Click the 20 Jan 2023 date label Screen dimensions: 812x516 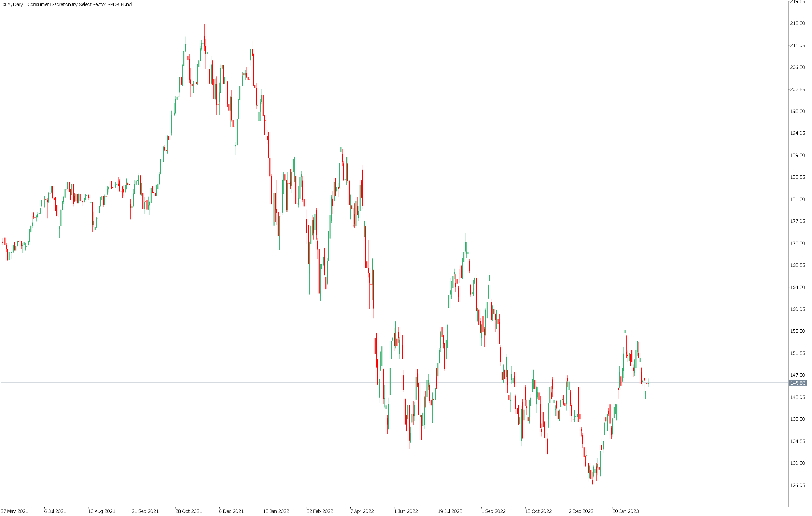(626, 511)
